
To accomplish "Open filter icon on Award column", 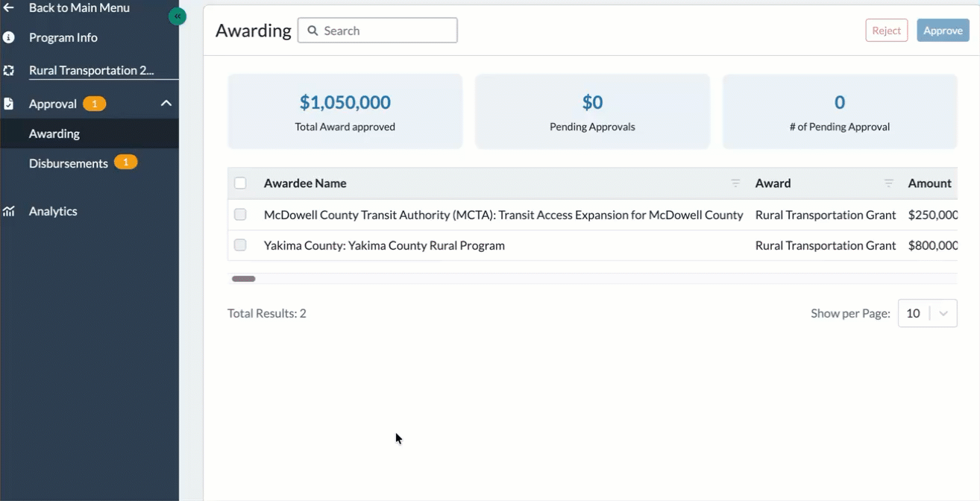I will click(x=888, y=183).
